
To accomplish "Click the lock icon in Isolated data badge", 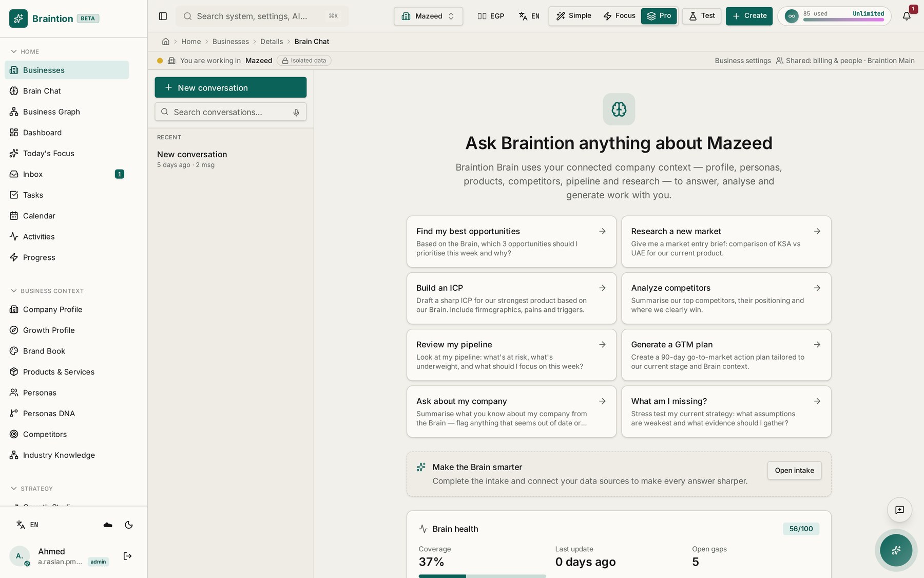I will pos(285,61).
